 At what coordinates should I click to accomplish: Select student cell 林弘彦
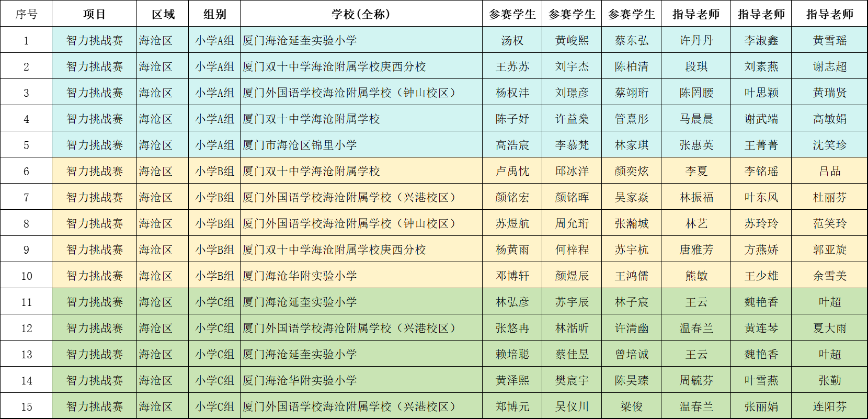tap(512, 302)
